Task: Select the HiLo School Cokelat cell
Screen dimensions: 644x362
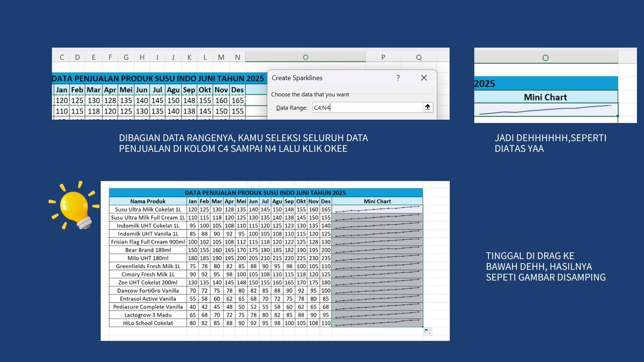Action: 148,323
